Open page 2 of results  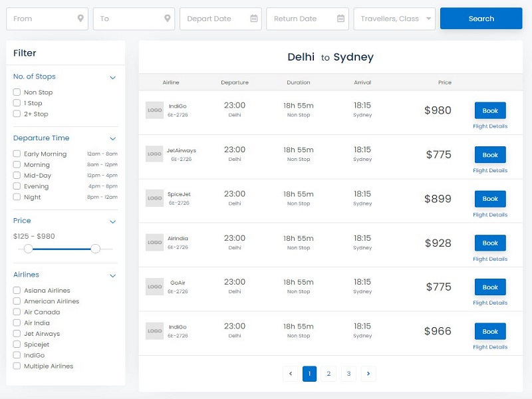point(329,374)
